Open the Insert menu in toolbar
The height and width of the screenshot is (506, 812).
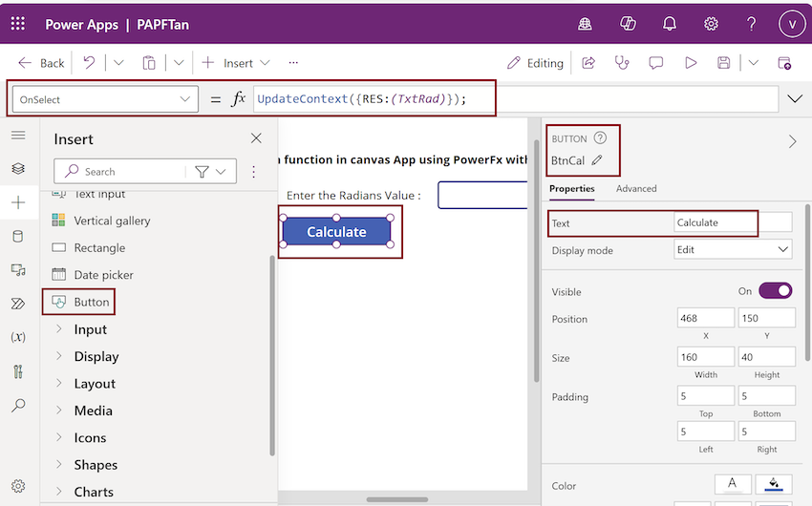(x=237, y=63)
